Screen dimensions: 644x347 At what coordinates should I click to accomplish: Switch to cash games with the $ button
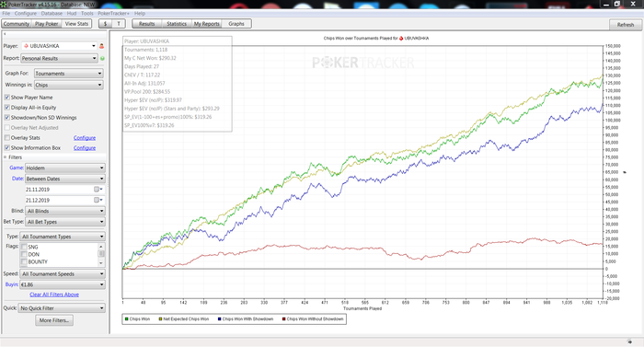coord(105,24)
